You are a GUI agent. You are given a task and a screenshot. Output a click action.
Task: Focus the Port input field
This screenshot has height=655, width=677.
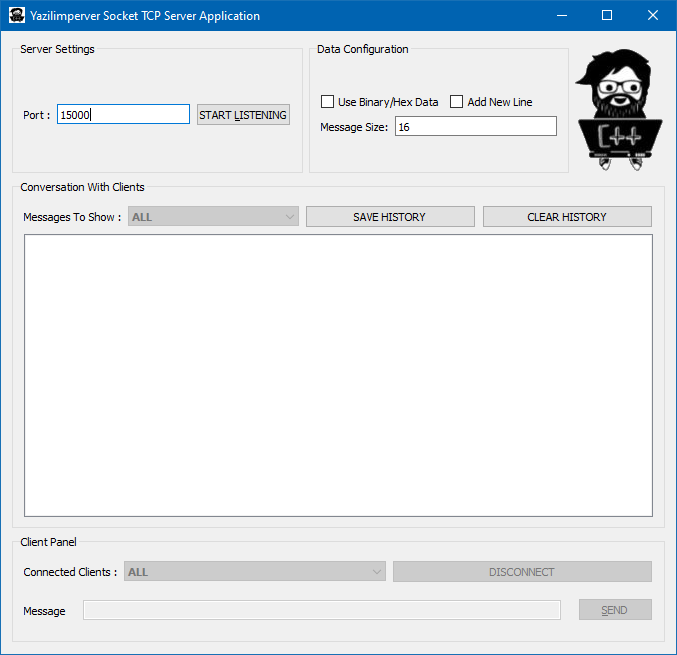(x=123, y=114)
